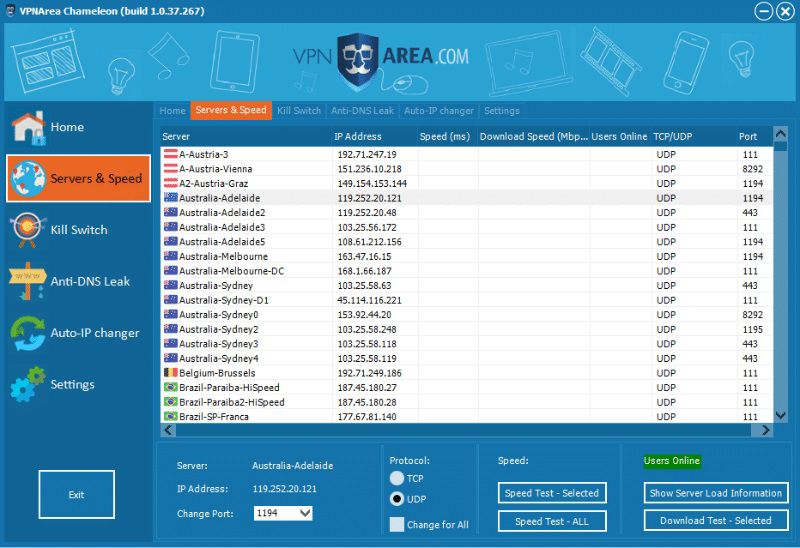The height and width of the screenshot is (548, 800).
Task: Click the flag beside Brazil-SP-Franca
Action: point(170,416)
